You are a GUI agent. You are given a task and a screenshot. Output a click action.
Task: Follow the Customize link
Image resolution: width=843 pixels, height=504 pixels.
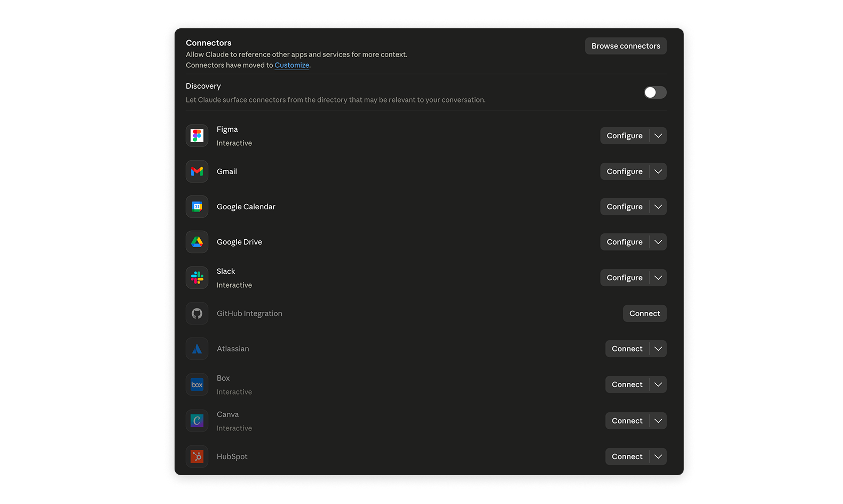[x=291, y=65]
